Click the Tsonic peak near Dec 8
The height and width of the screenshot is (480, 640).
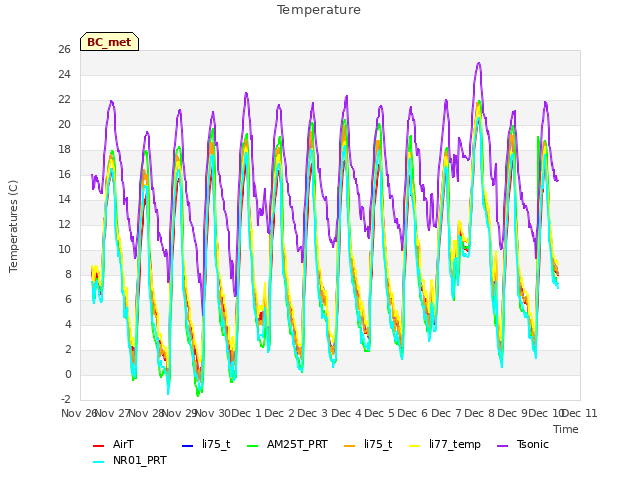tap(479, 63)
